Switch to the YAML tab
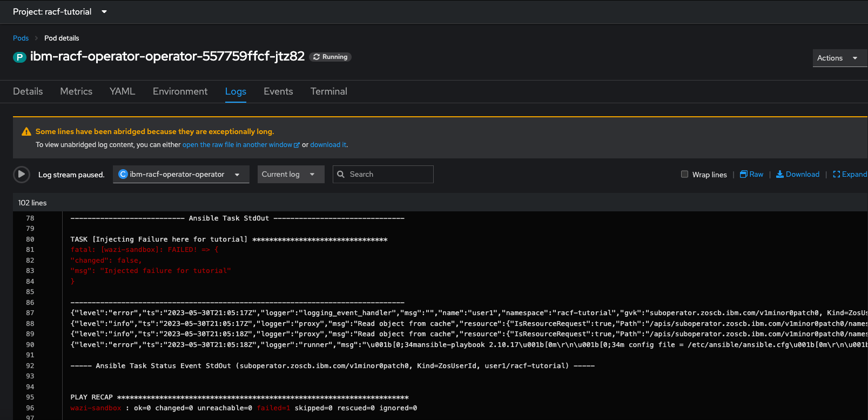 [x=122, y=91]
